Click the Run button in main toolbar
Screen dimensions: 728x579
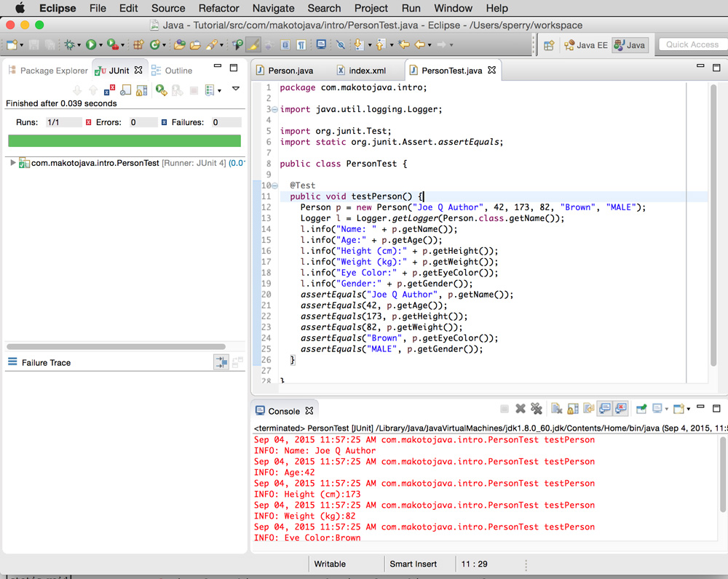pyautogui.click(x=91, y=45)
